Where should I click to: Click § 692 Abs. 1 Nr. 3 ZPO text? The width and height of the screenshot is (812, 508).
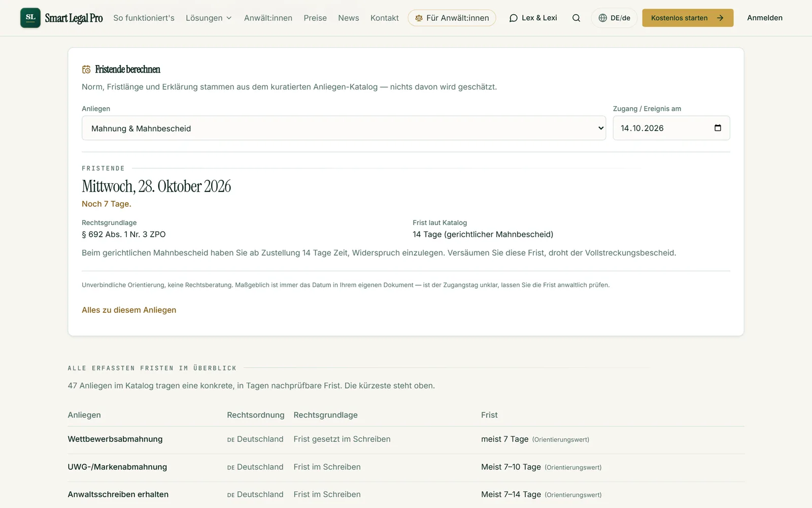(124, 234)
